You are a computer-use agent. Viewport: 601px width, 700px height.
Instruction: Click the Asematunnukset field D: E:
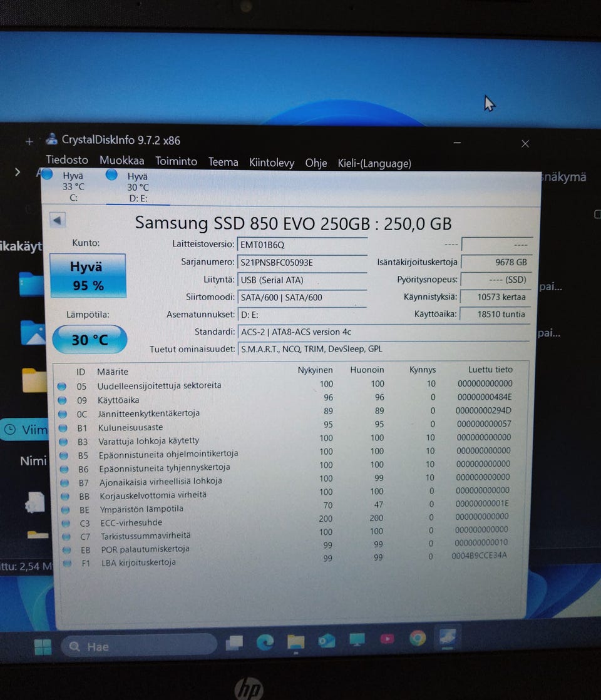pyautogui.click(x=302, y=315)
